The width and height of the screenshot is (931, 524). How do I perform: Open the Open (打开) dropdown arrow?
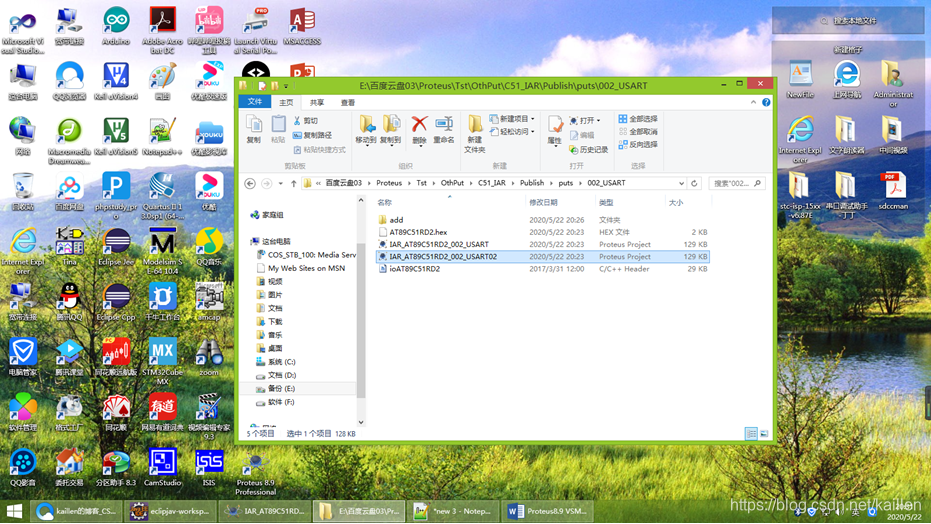click(x=598, y=120)
